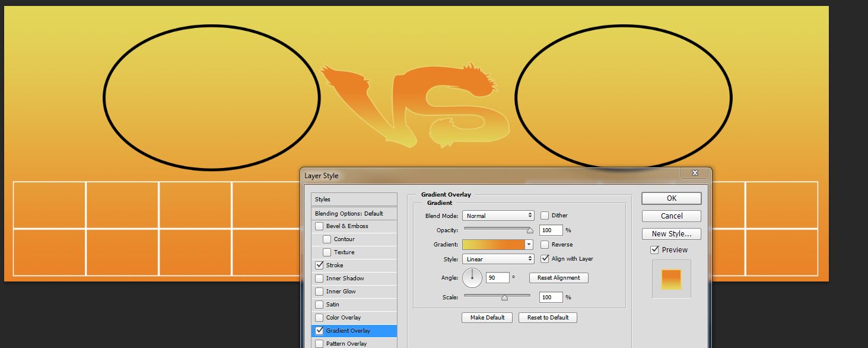Expand the Style Linear dropdown
This screenshot has height=348, width=868.
pos(498,259)
